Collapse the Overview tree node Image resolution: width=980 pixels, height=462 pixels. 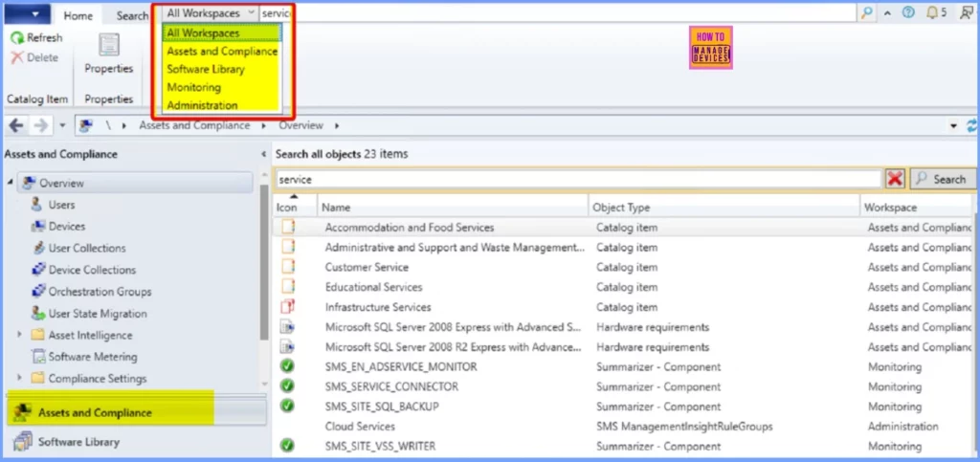10,183
